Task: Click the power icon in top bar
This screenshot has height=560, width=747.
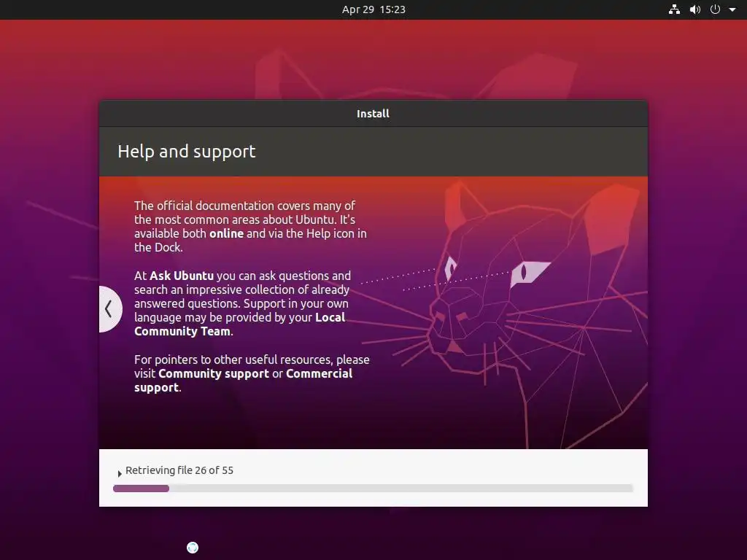Action: pos(715,9)
